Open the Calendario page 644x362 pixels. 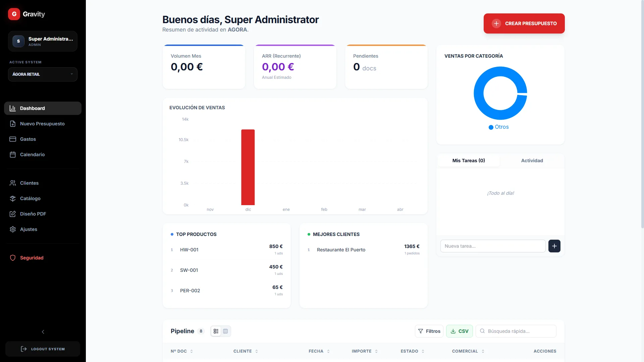click(43, 155)
